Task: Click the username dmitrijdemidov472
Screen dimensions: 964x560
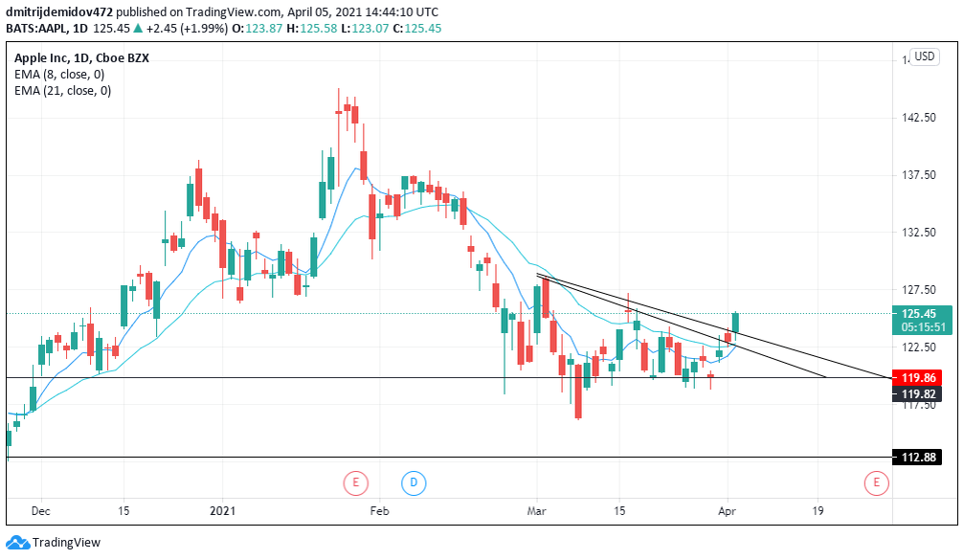Action: pos(59,12)
